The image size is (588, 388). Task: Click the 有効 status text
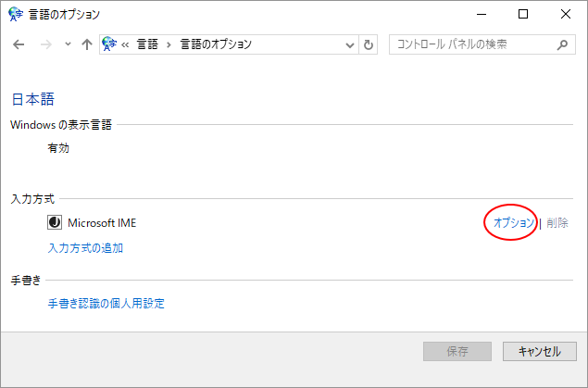point(58,148)
